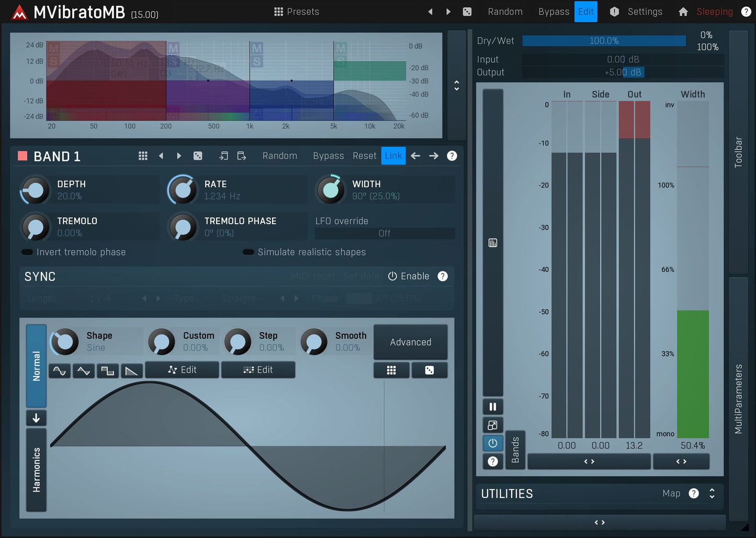This screenshot has height=538, width=756.
Task: Click Band 1 Reset button
Action: (364, 156)
